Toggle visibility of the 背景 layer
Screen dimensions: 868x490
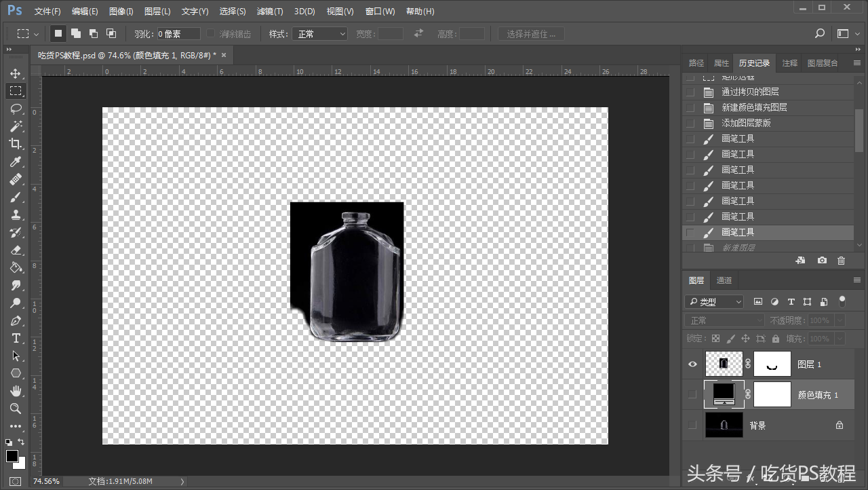click(692, 426)
